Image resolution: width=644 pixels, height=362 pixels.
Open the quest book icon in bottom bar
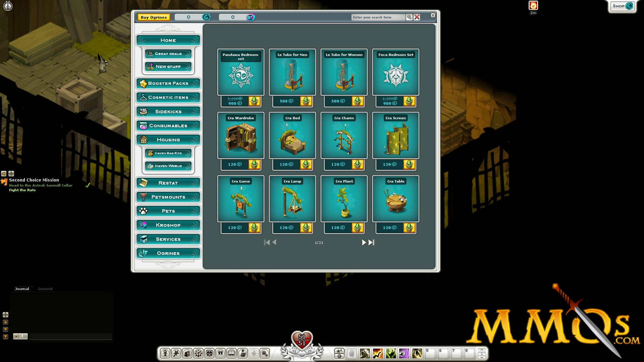pyautogui.click(x=231, y=353)
